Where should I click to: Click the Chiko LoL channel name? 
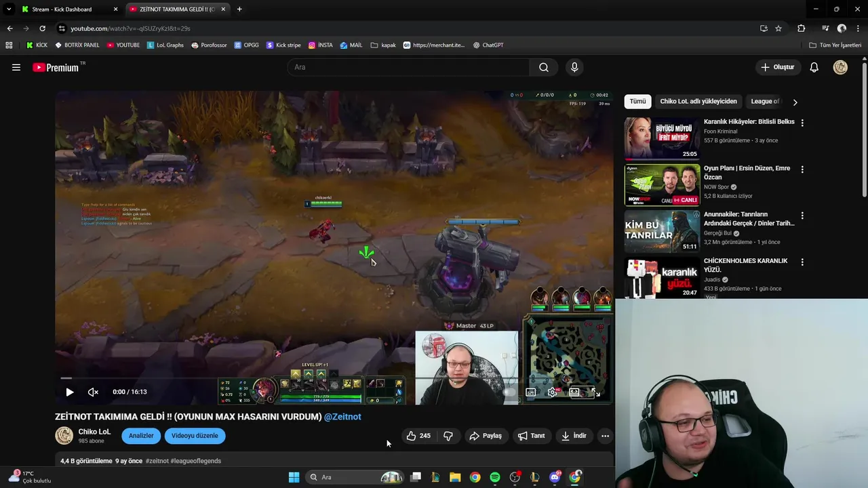point(94,432)
